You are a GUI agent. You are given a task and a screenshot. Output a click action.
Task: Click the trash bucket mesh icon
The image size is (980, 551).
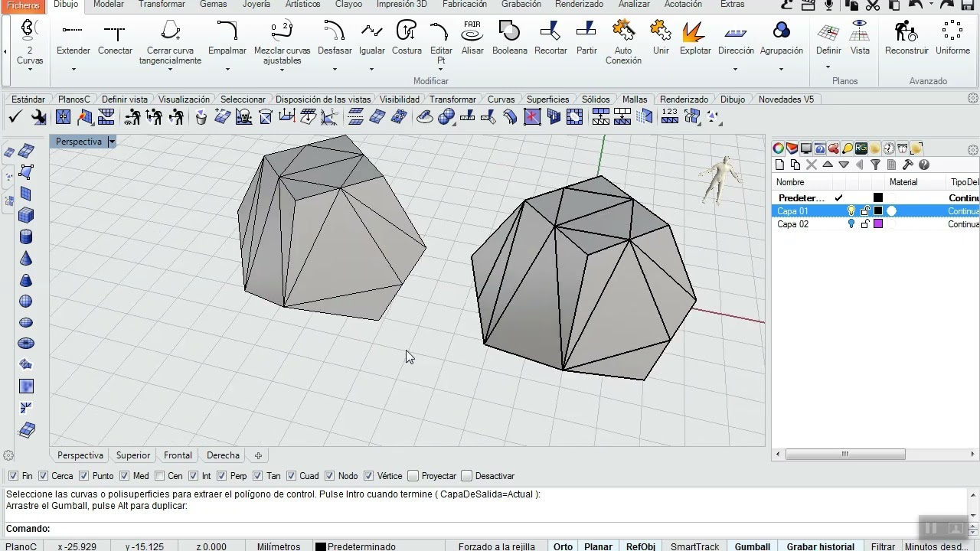201,117
